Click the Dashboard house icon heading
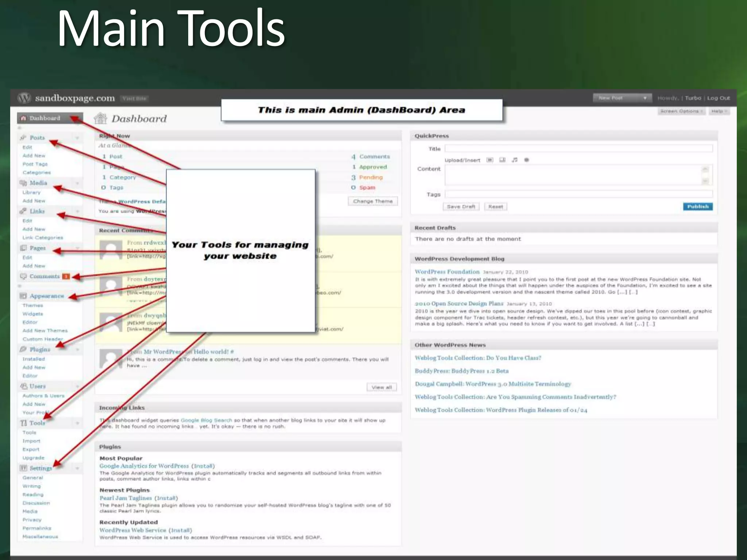 (x=100, y=118)
